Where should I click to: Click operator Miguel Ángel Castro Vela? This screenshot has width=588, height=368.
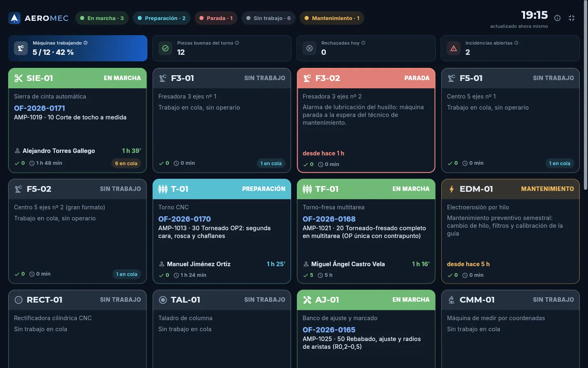pos(348,264)
